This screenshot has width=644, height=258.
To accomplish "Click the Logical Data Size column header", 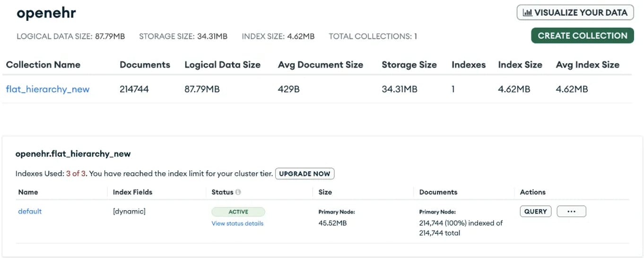I will (222, 65).
